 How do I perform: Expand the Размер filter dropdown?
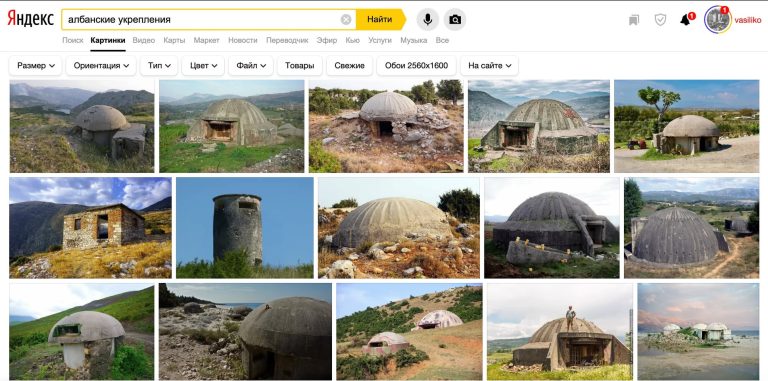click(x=36, y=66)
